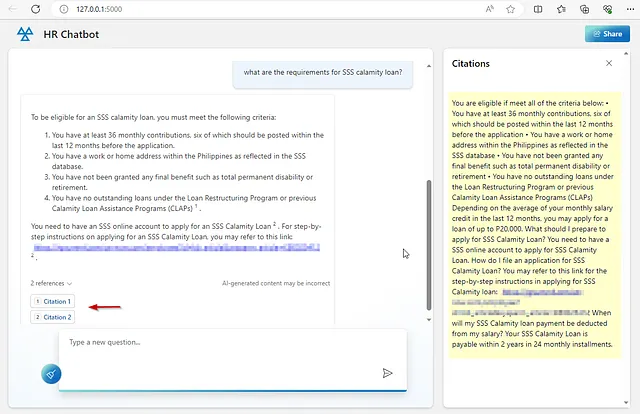Click criterion 3 about final benefit
Screen dimensions: 640x414
[182, 182]
